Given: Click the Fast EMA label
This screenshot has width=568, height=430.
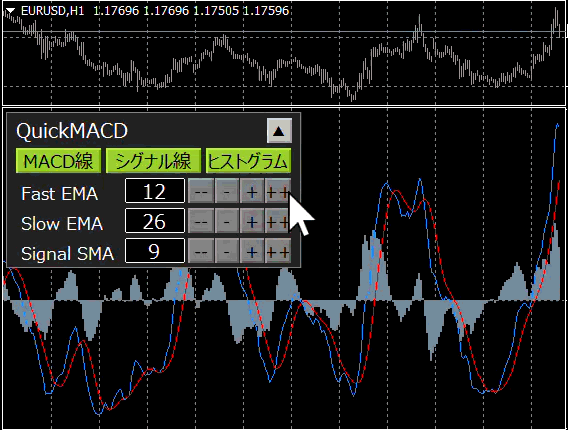Looking at the screenshot, I should [60, 193].
